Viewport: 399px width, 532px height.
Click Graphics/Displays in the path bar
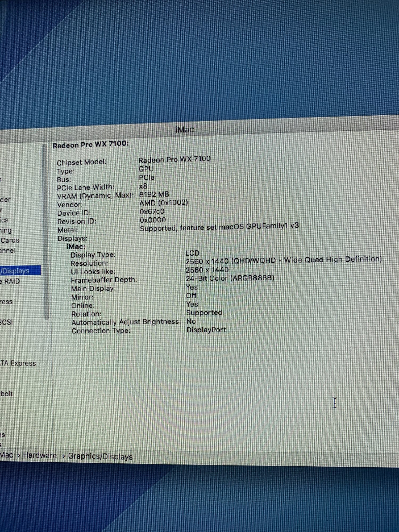[x=100, y=456]
